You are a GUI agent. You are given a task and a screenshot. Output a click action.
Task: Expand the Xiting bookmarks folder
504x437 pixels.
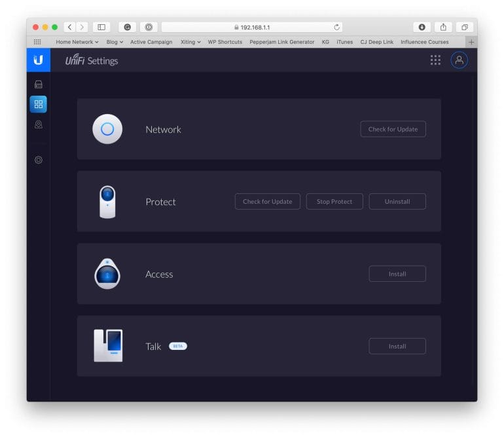(190, 42)
